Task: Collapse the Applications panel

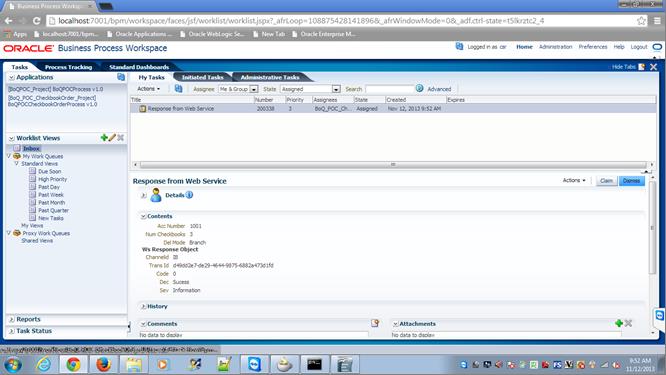Action: click(x=11, y=77)
